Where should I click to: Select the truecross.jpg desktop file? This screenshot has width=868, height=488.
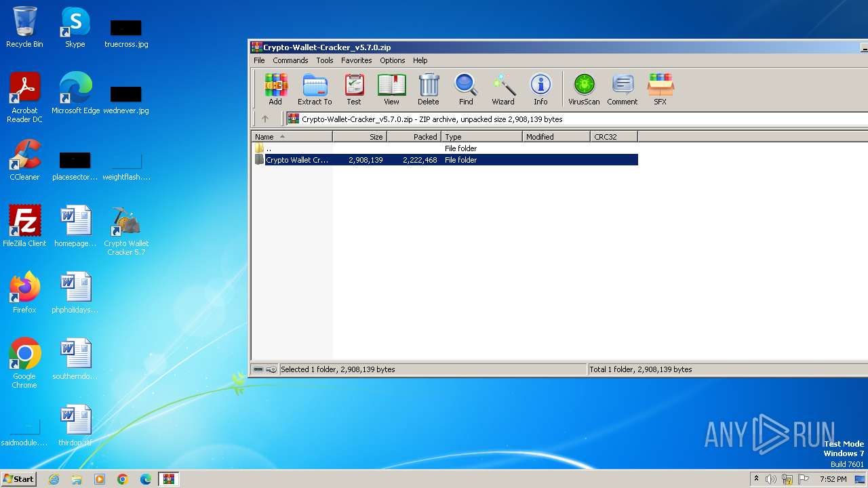126,33
